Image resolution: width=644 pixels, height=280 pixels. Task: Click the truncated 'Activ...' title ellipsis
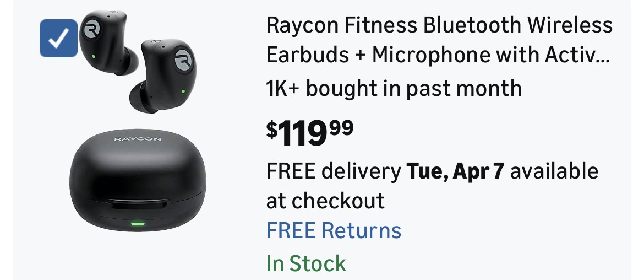577,56
